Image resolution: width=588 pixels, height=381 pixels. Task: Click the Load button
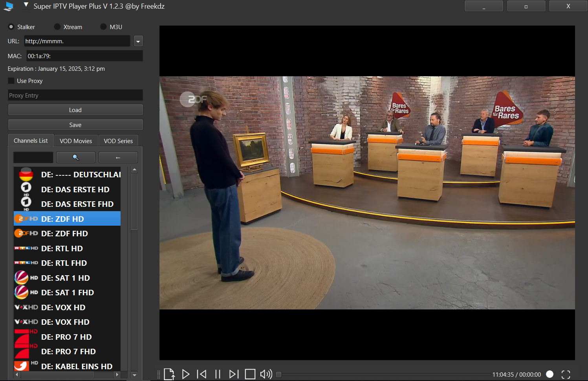[75, 110]
